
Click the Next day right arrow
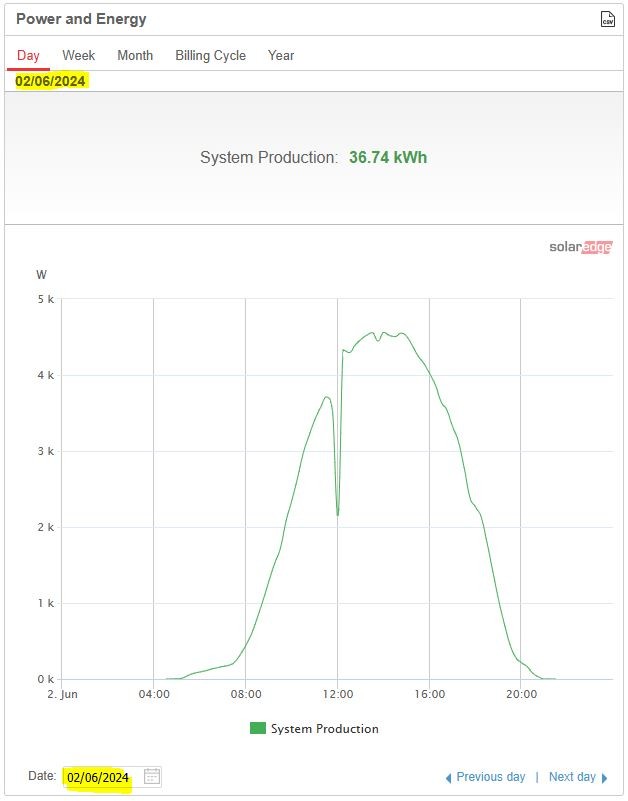605,778
